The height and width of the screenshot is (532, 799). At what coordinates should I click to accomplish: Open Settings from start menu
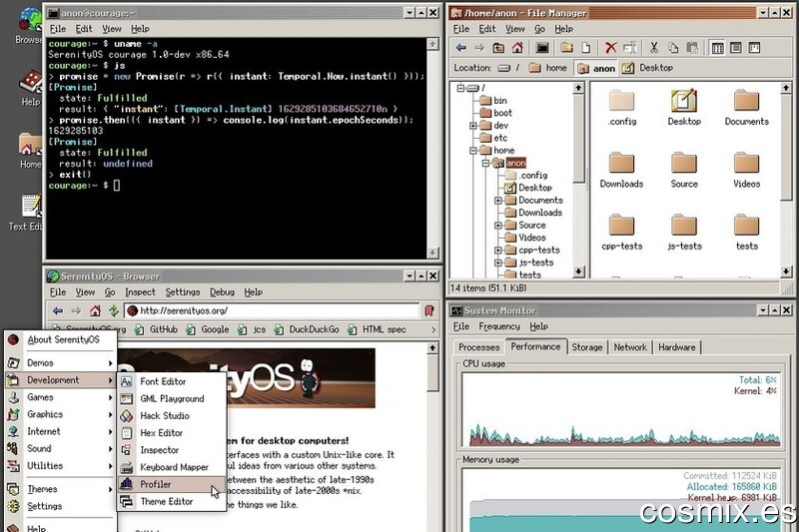tap(60, 506)
